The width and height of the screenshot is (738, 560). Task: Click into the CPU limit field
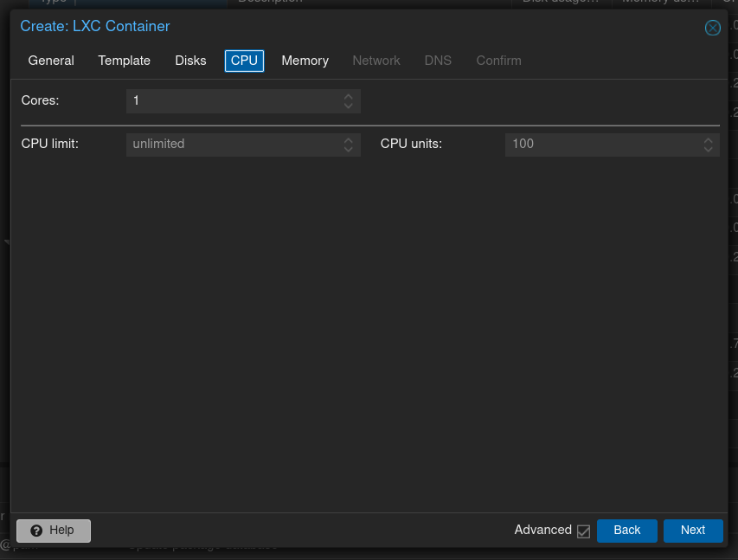click(234, 144)
